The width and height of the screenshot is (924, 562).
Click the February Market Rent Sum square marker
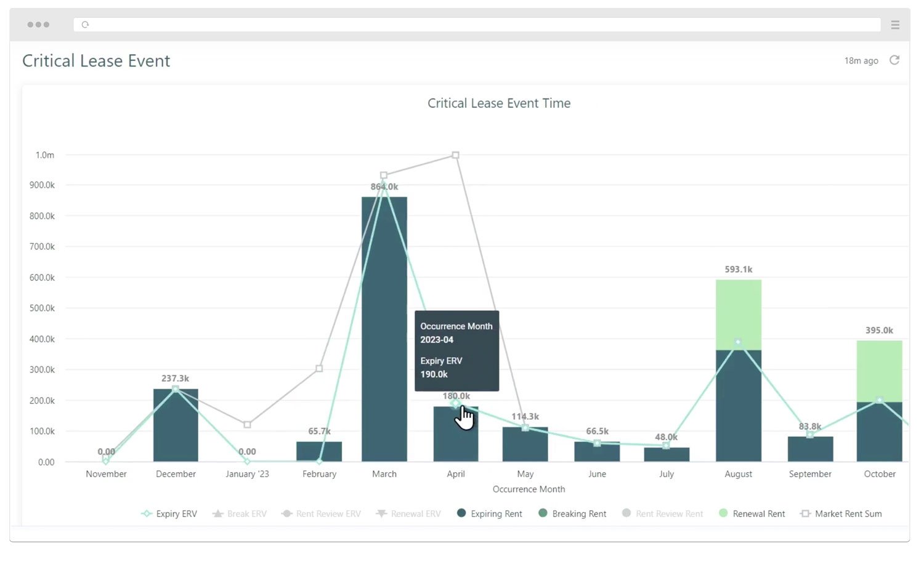pyautogui.click(x=319, y=369)
